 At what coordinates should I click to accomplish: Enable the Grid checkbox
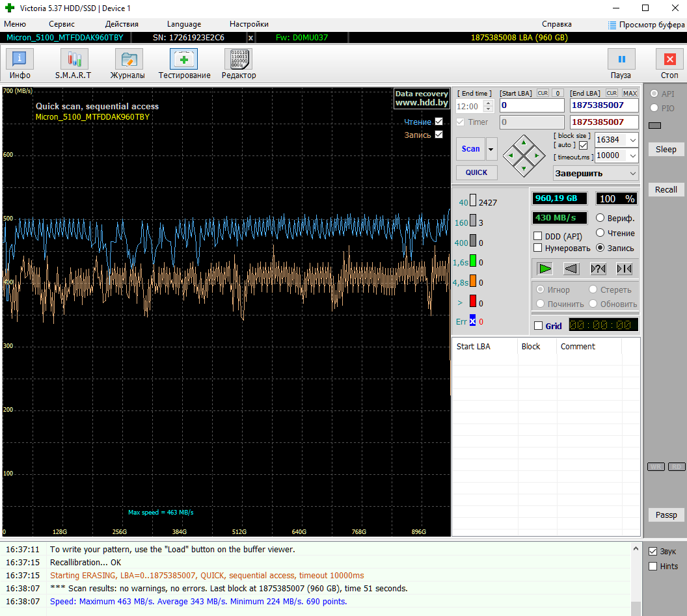point(539,326)
